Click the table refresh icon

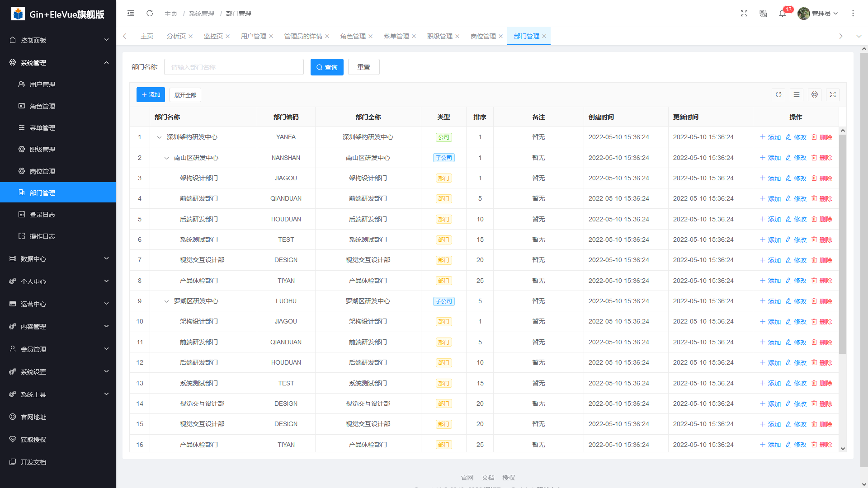[x=778, y=95]
